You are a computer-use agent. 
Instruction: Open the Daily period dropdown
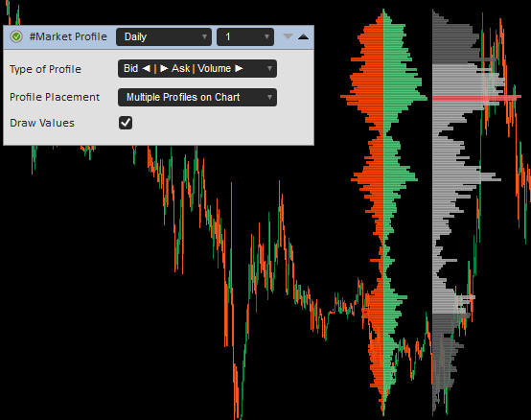[164, 36]
